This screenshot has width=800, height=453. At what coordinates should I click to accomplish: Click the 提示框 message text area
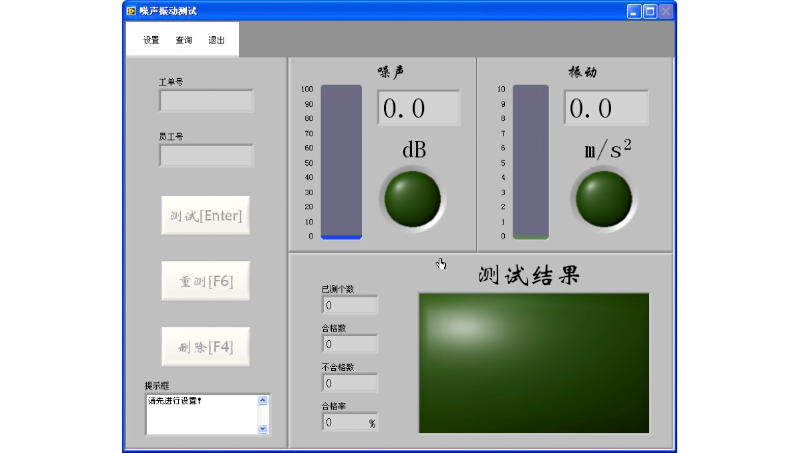[x=202, y=414]
